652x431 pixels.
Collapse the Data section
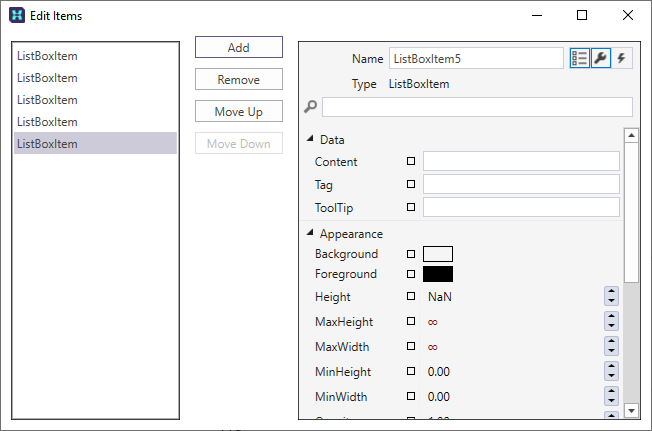311,139
